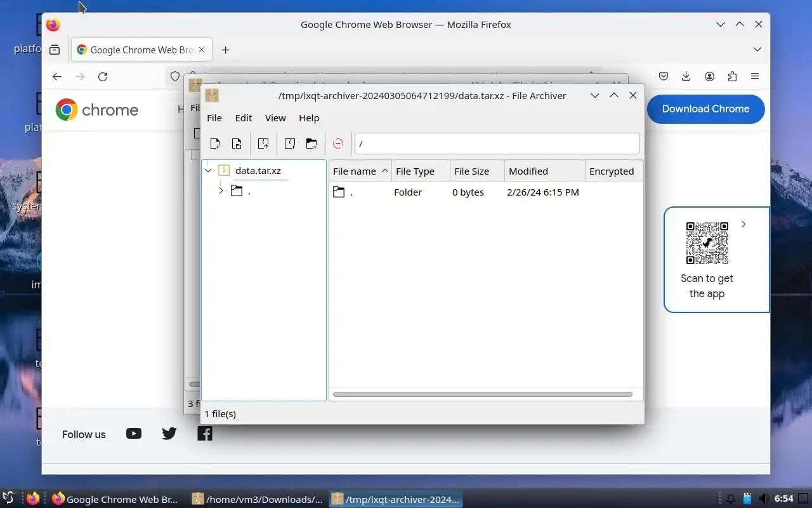812x508 pixels.
Task: Toggle sort order on File name column
Action: tap(360, 171)
